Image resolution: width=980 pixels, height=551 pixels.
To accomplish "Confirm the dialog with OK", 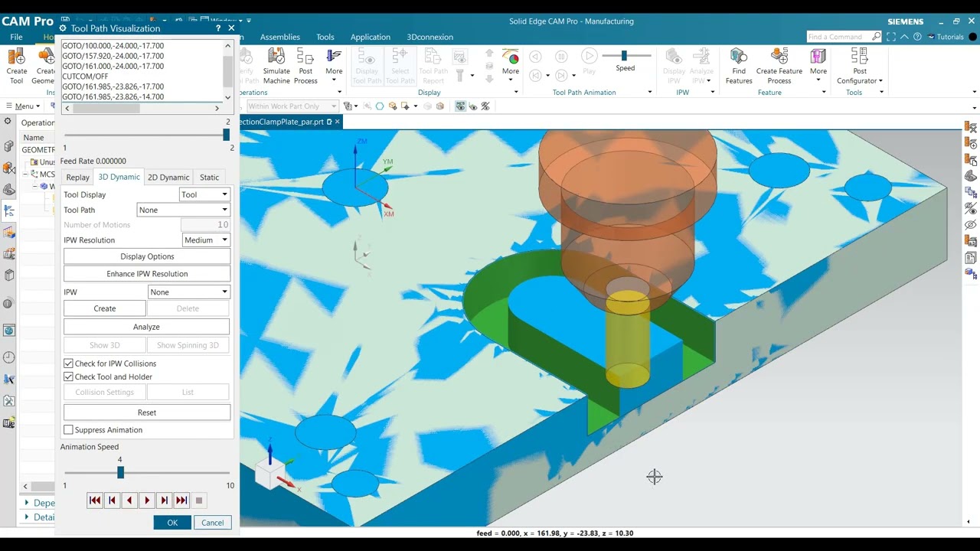I will point(172,523).
